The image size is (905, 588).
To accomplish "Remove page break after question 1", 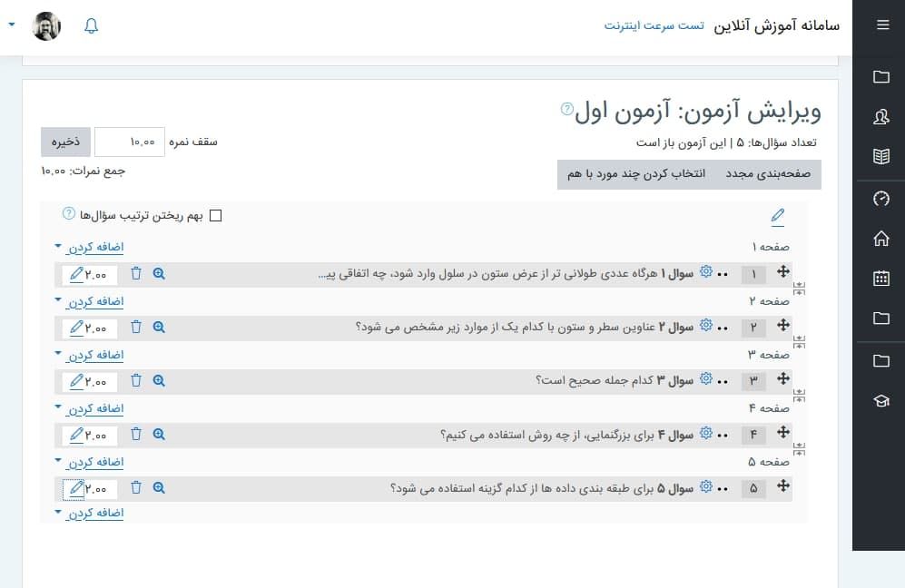I will coord(799,289).
